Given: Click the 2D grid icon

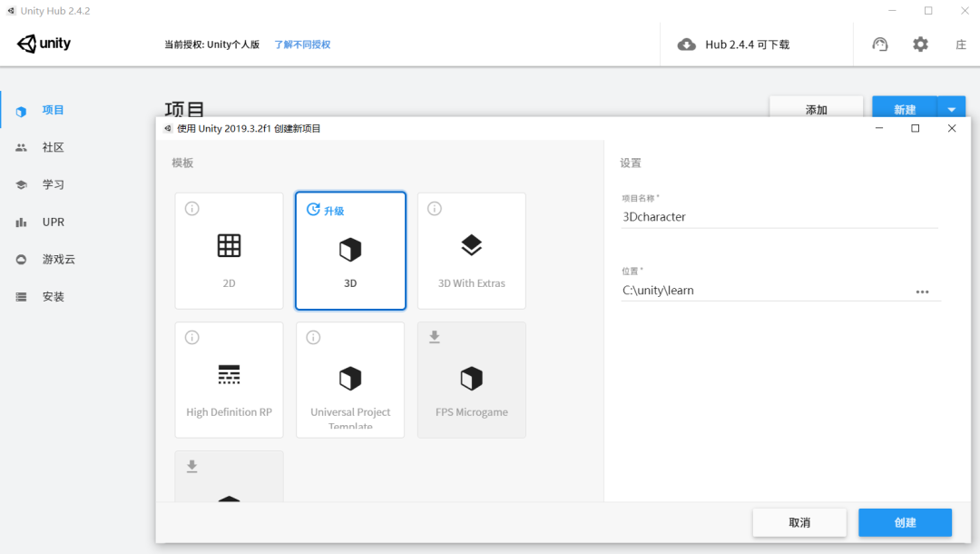Looking at the screenshot, I should [229, 246].
